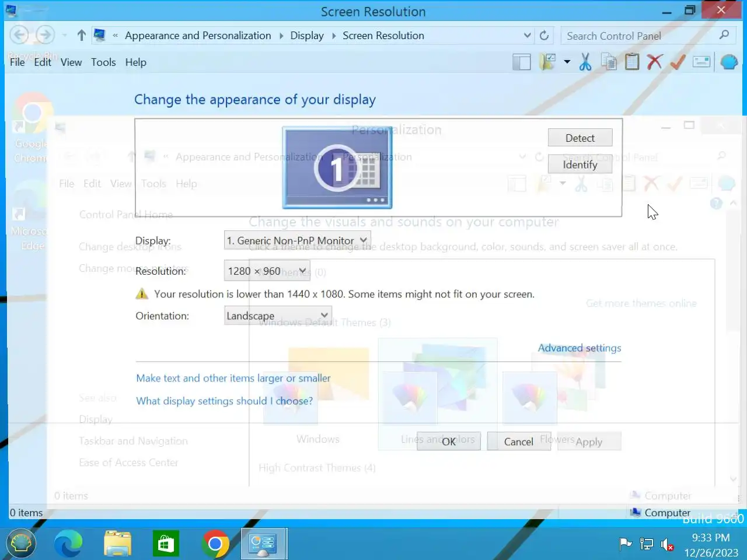The height and width of the screenshot is (560, 747).
Task: Refresh the Screen Resolution page
Action: pos(544,36)
